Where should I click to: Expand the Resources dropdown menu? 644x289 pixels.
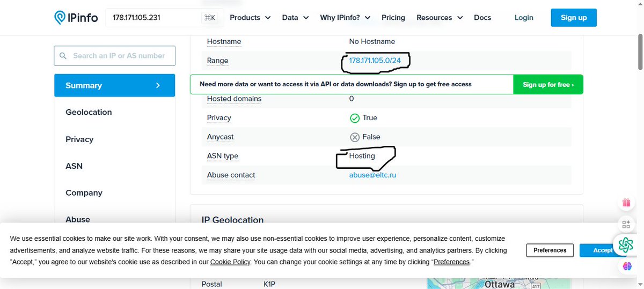click(x=440, y=18)
